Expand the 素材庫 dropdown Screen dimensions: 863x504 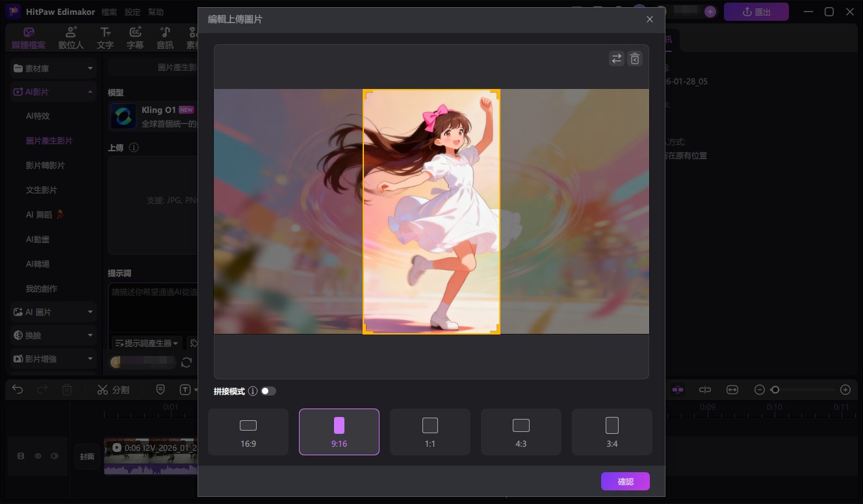point(53,68)
